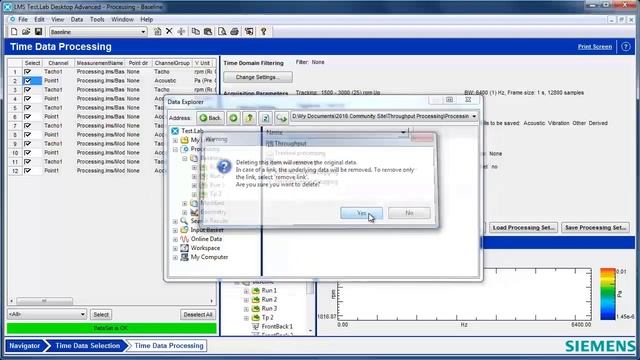Toggle the Select checkbox in row 12
Viewport: 640px width, 360px height.
point(28,171)
